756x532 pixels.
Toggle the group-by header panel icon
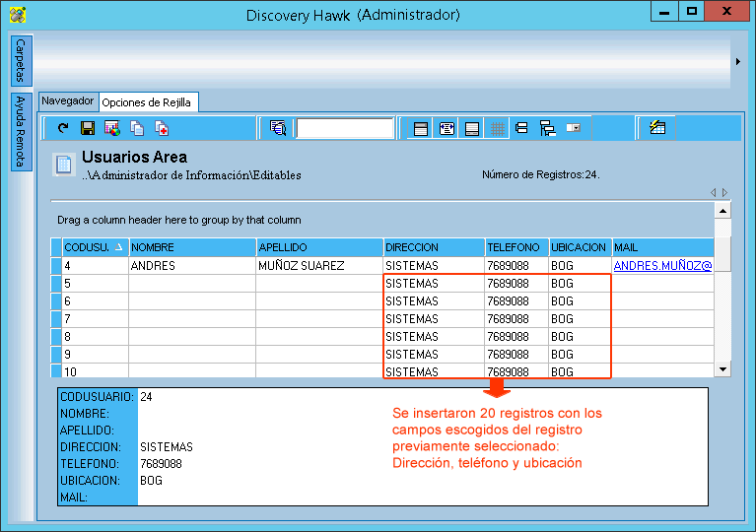[421, 128]
